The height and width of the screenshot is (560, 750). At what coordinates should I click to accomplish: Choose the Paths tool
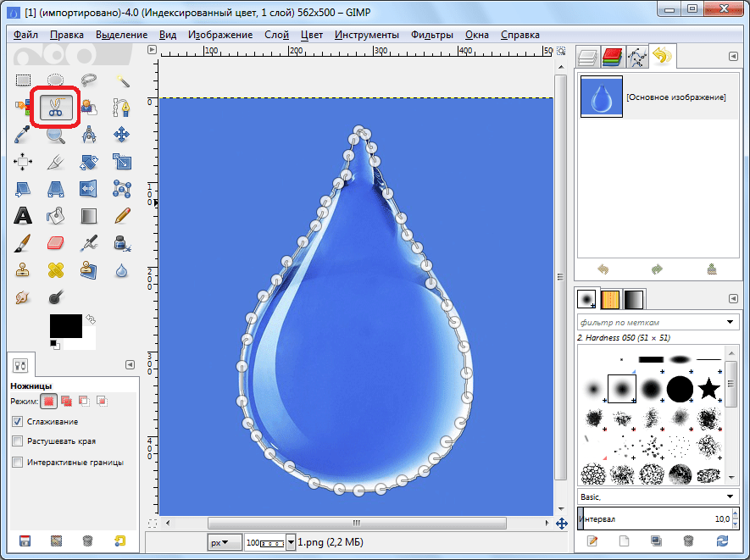click(x=122, y=108)
